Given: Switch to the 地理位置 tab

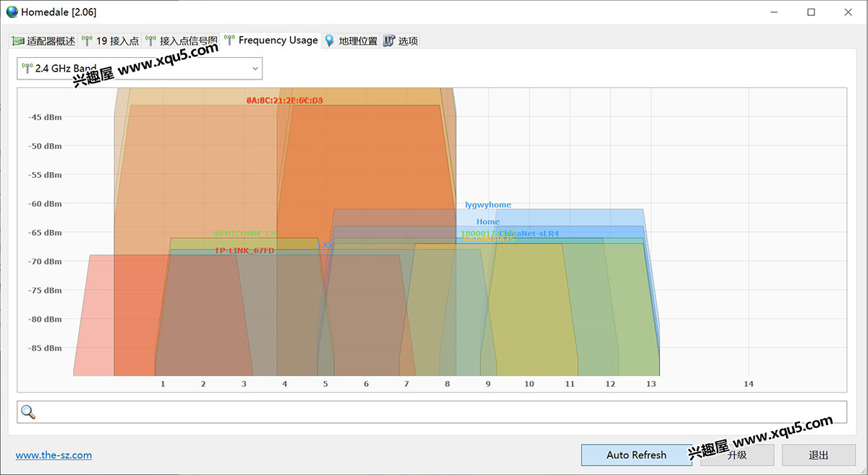Looking at the screenshot, I should click(x=358, y=41).
